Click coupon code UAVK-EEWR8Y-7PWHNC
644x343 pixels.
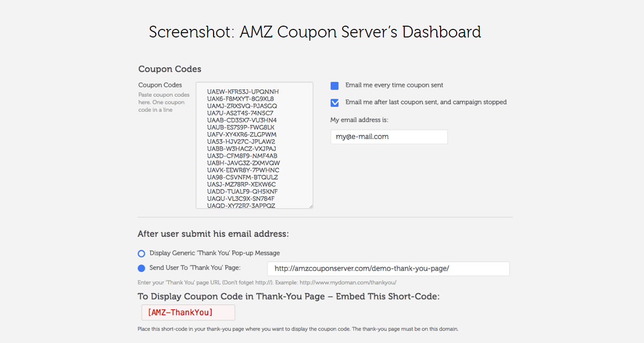(x=243, y=170)
